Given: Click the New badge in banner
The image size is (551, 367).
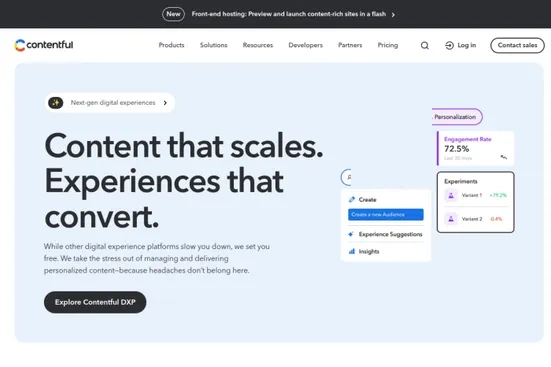Looking at the screenshot, I should click(173, 14).
